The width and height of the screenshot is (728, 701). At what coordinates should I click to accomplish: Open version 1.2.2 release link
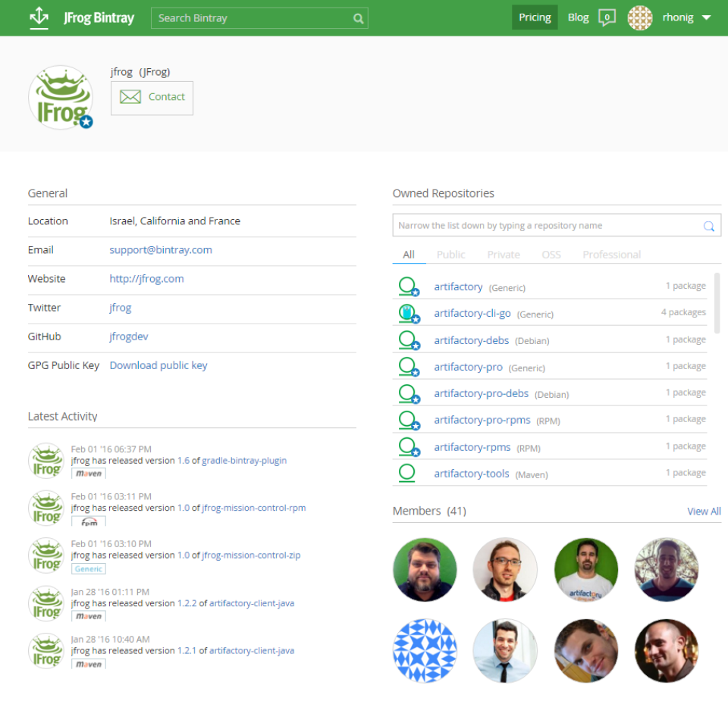[187, 603]
